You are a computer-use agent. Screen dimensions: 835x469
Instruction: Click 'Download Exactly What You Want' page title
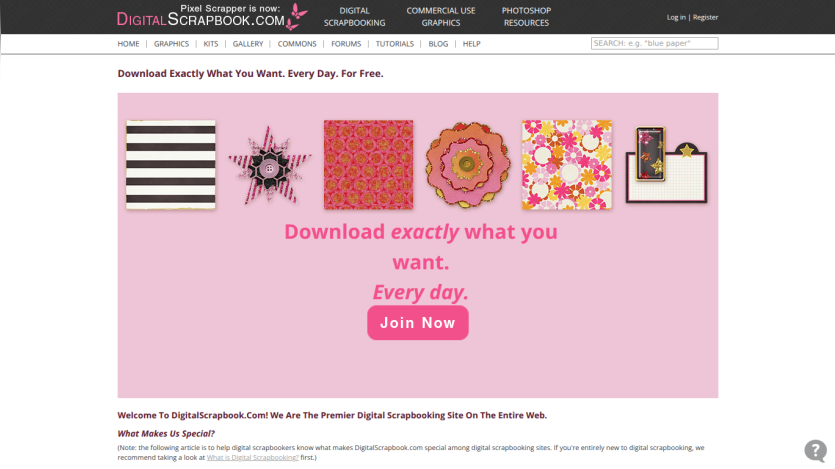point(250,73)
